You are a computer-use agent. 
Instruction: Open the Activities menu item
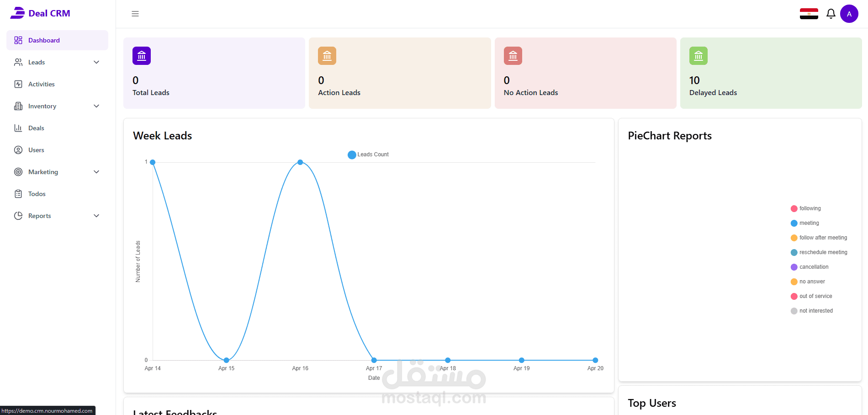(x=41, y=84)
